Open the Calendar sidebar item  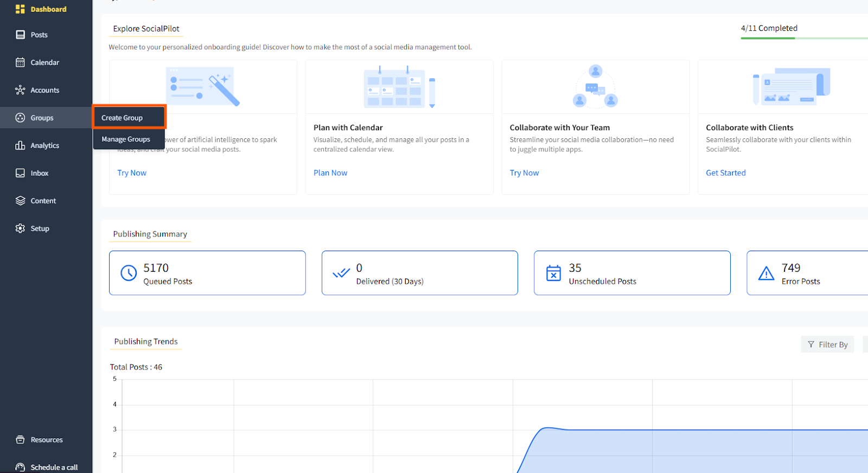pyautogui.click(x=46, y=62)
